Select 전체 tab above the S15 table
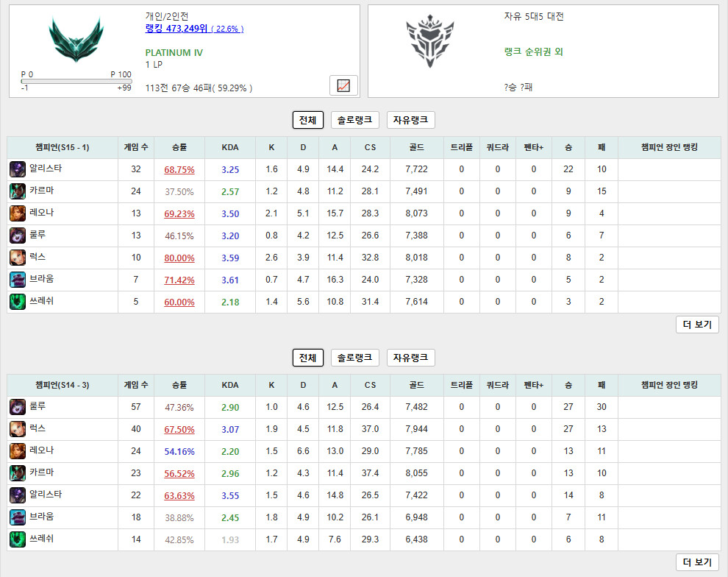 [307, 120]
